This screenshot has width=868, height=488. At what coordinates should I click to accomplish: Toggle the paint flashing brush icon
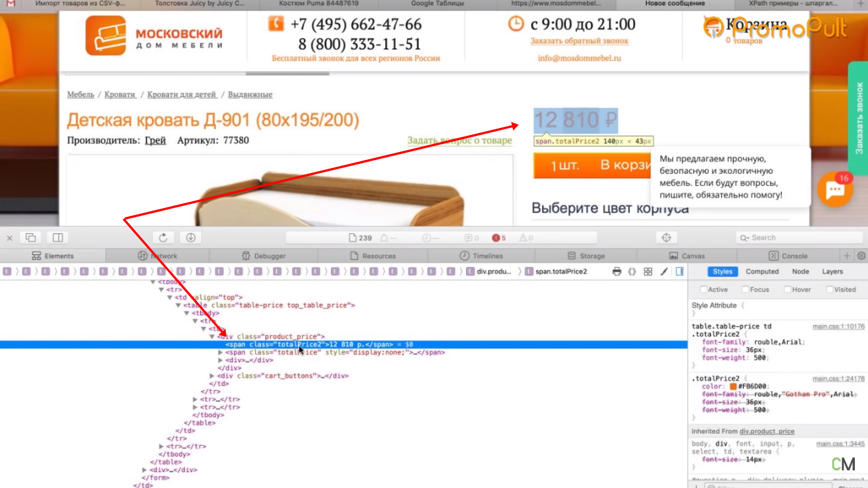click(x=664, y=271)
